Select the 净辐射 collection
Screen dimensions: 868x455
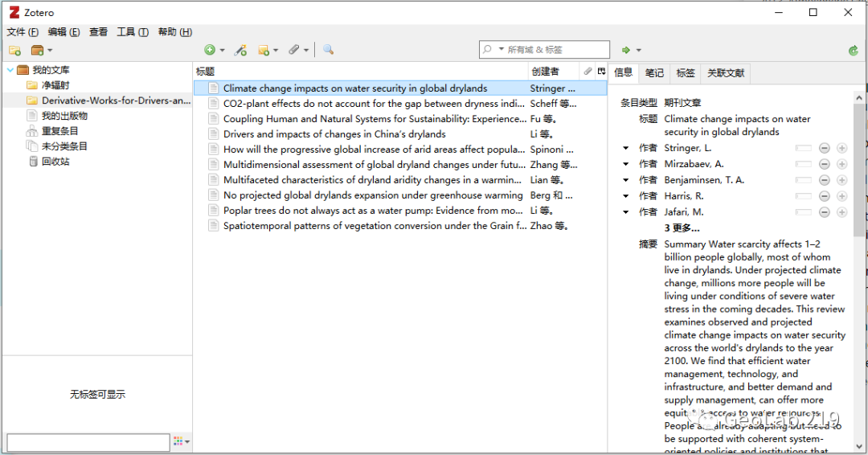[55, 85]
